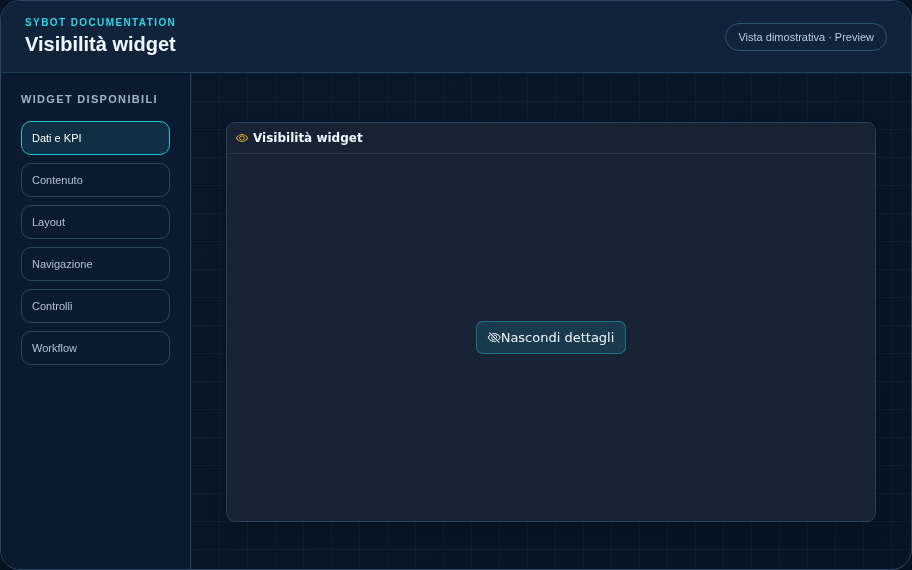Image resolution: width=912 pixels, height=570 pixels.
Task: Click the Vista dimostrativa · Preview pill
Action: (x=806, y=37)
